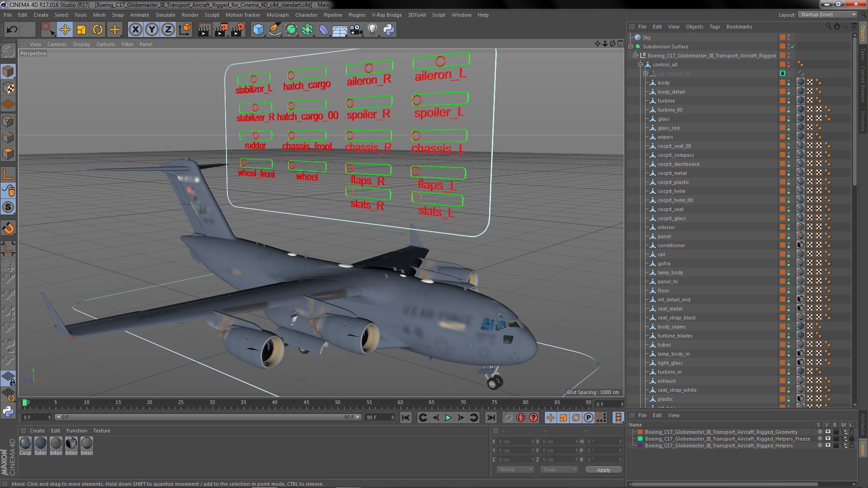Open viewport Cameras menu

click(x=57, y=44)
